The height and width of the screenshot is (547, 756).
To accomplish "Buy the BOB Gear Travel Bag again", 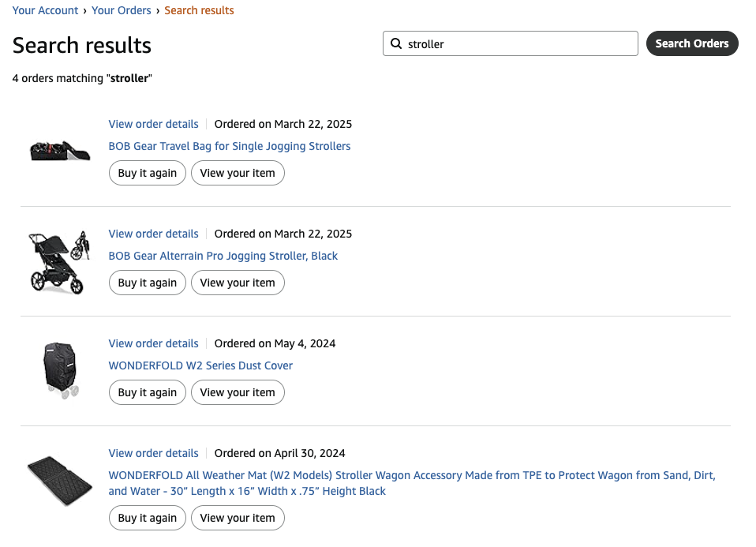I will pyautogui.click(x=148, y=173).
